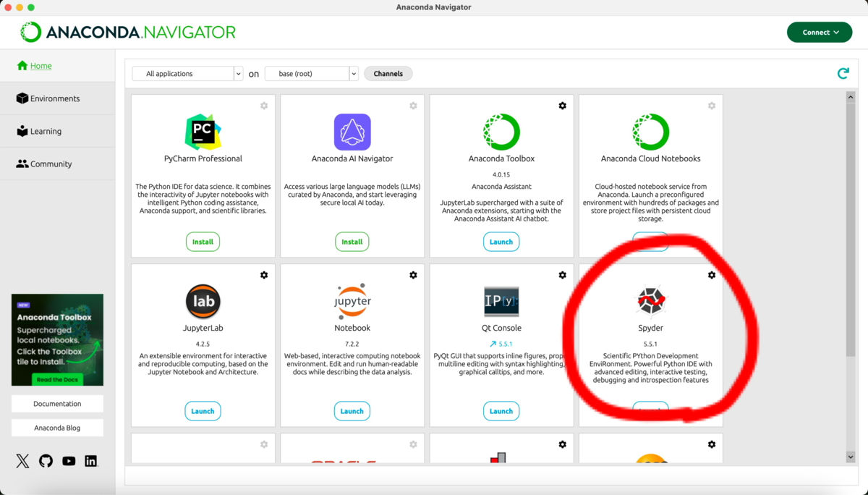868x495 pixels.
Task: Launch Qt Console
Action: tap(501, 411)
